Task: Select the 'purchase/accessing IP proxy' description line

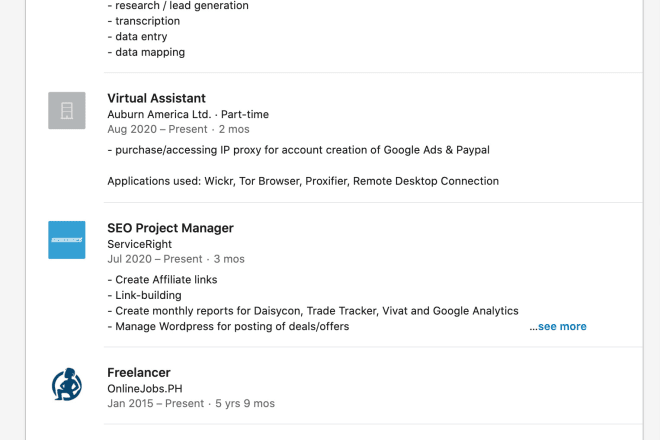Action: (x=298, y=150)
